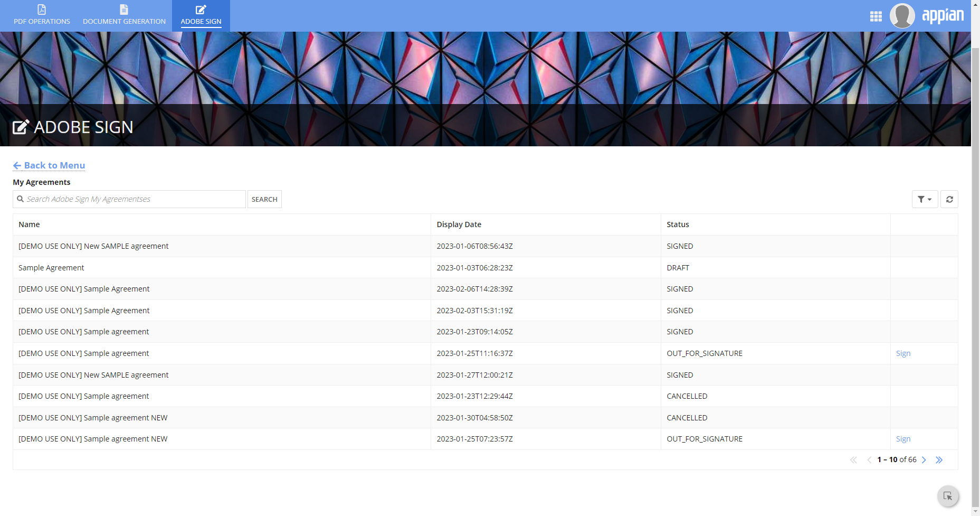Viewport: 980px width, 516px height.
Task: Refresh the My Agreements grid
Action: coord(949,199)
